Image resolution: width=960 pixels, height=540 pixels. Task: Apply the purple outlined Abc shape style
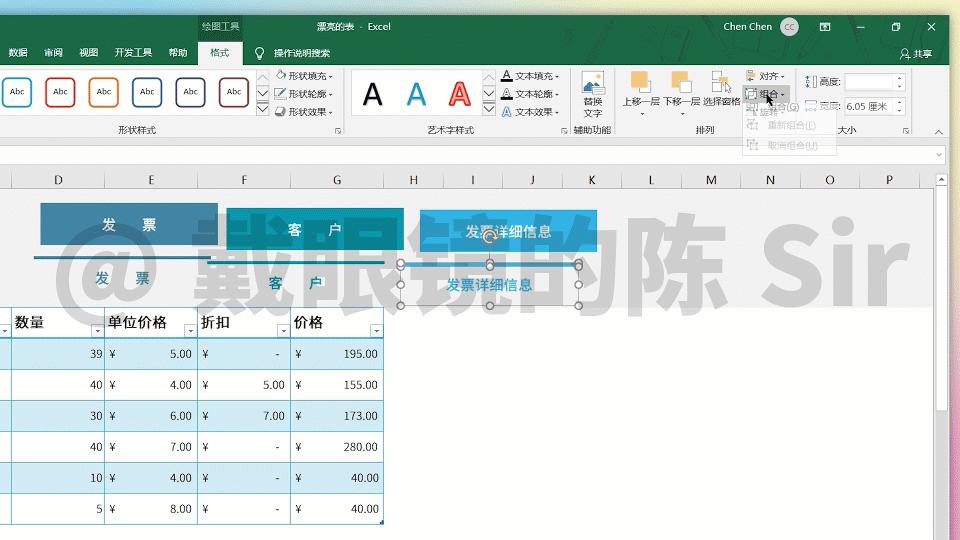click(190, 92)
